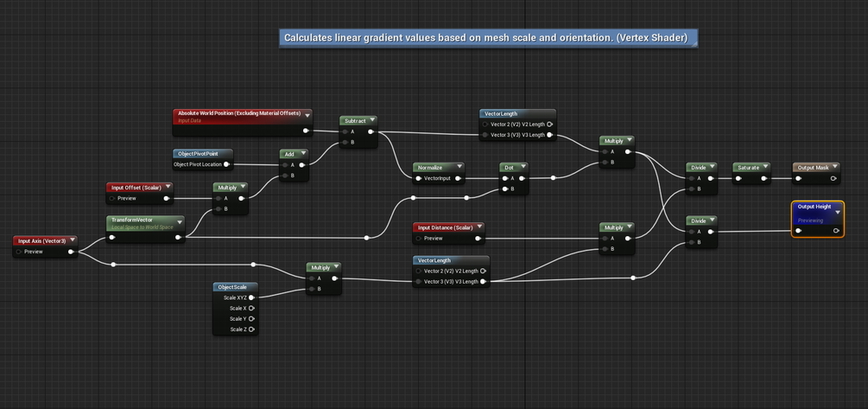Viewport: 868px width, 409px height.
Task: Click the Normalize VectorInput pin
Action: coord(419,178)
